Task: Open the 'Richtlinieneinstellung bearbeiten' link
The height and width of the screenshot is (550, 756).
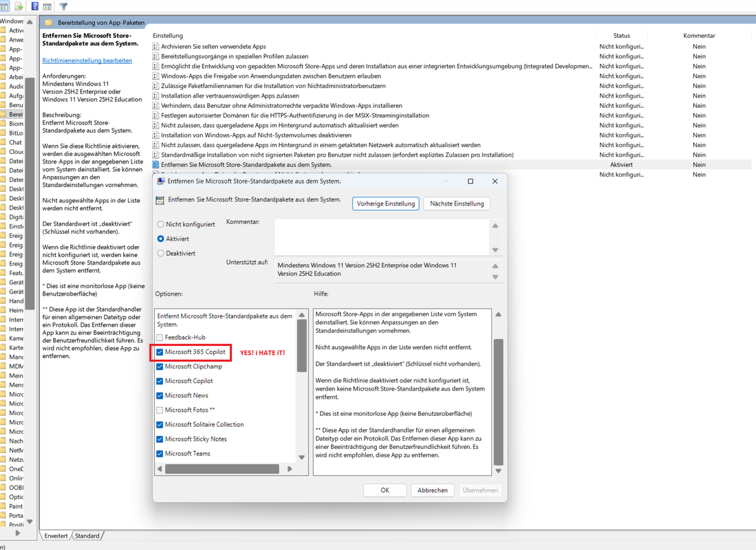Action: click(87, 60)
